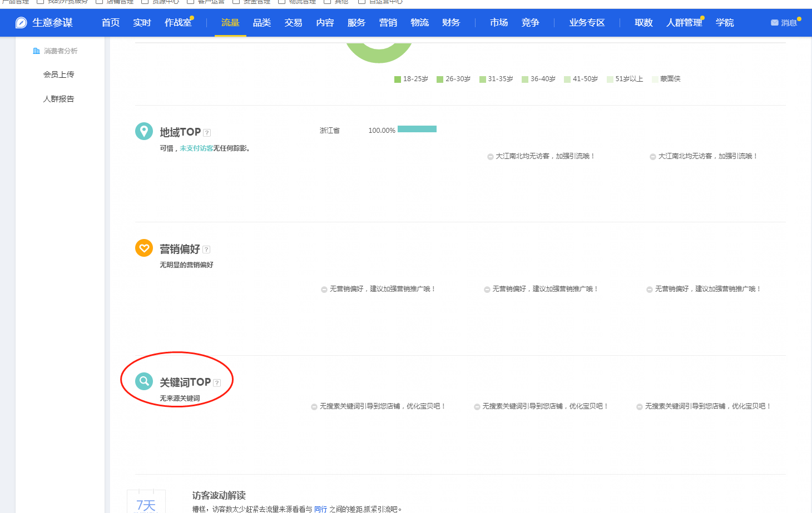Click the 营销偏好 heart icon

[144, 248]
